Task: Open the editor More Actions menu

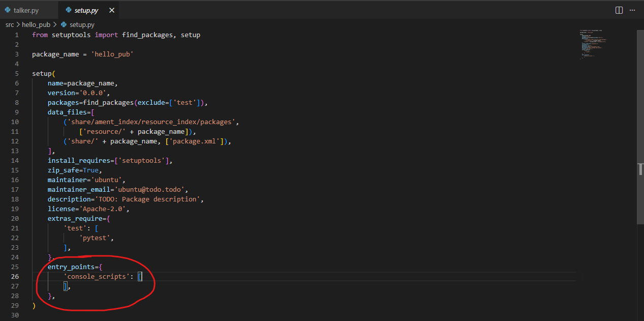Action: [x=632, y=10]
